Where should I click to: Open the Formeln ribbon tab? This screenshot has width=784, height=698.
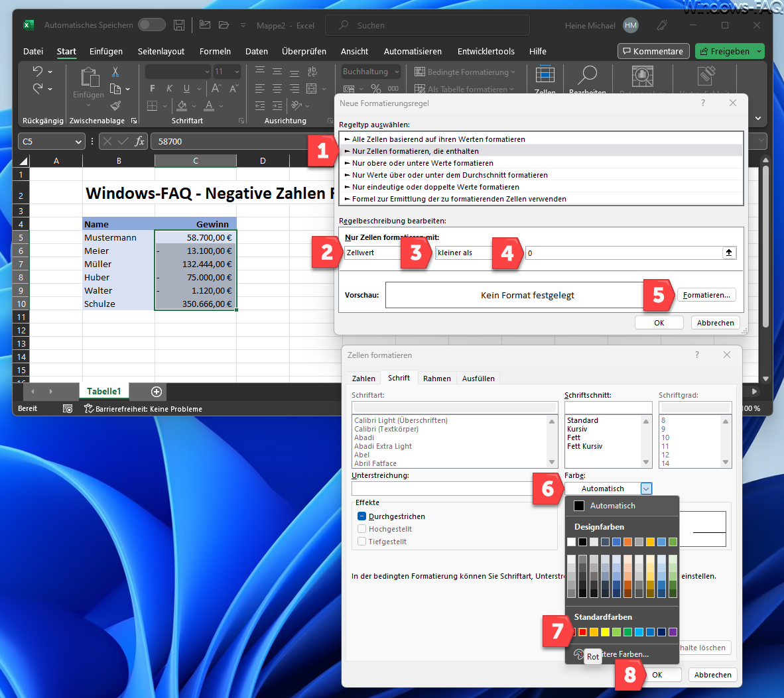click(x=215, y=52)
